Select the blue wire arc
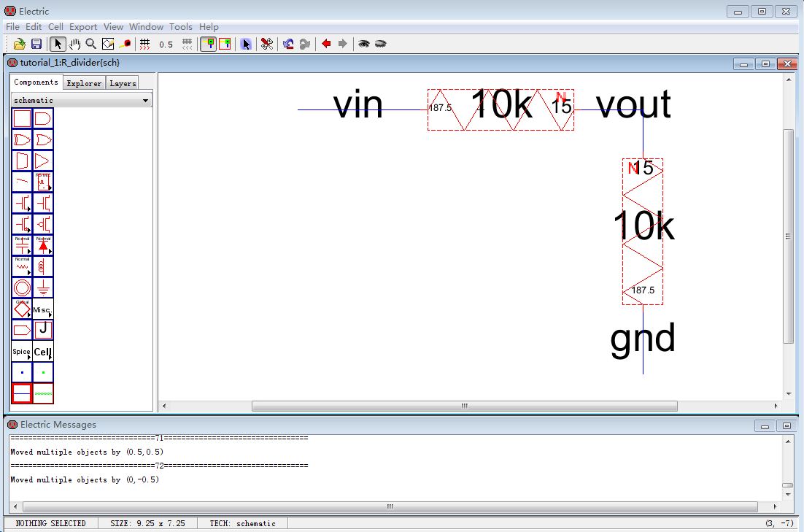This screenshot has height=532, width=804. (22, 393)
